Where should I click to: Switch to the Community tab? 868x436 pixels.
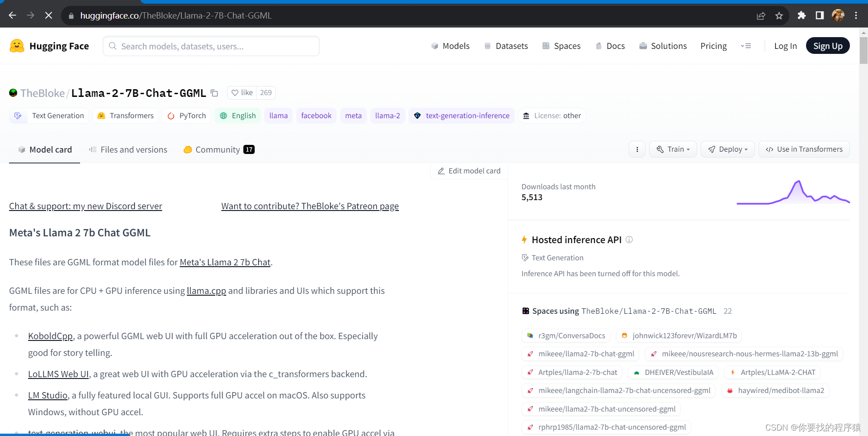click(x=219, y=150)
